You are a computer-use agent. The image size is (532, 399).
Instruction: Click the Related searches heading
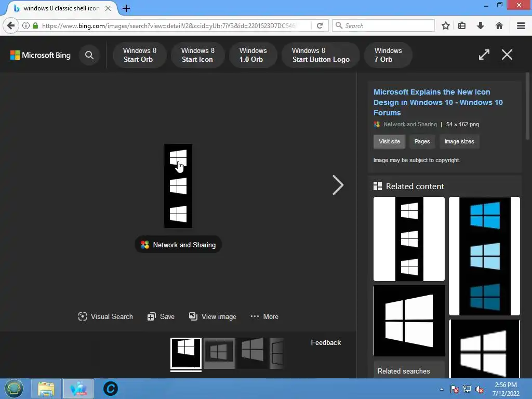click(403, 371)
